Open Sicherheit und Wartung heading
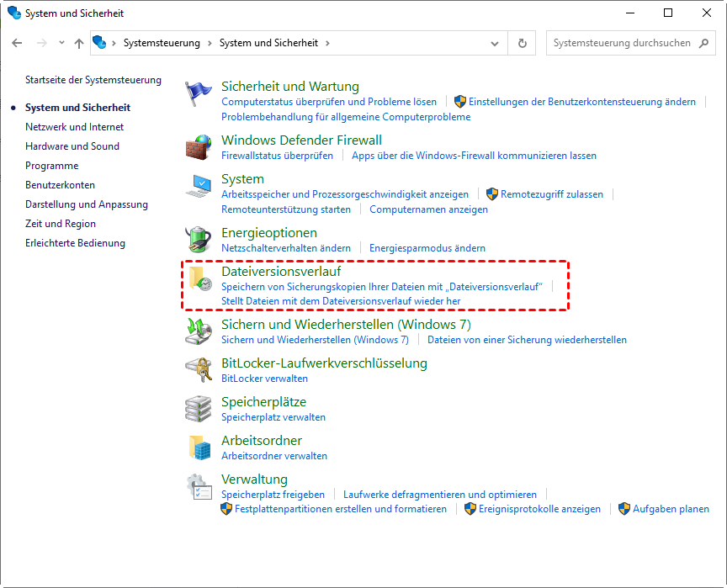This screenshot has height=588, width=727. click(x=289, y=87)
